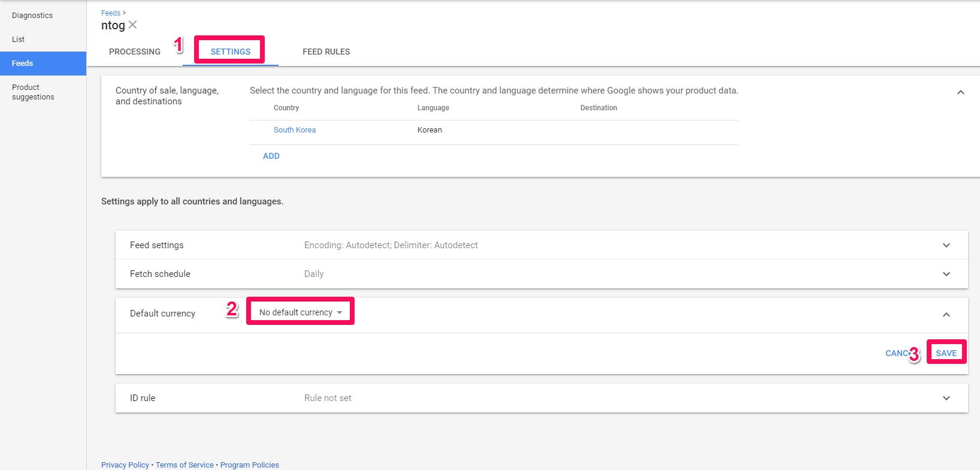The width and height of the screenshot is (980, 470).
Task: Collapse the Country of sale section
Action: click(x=960, y=92)
